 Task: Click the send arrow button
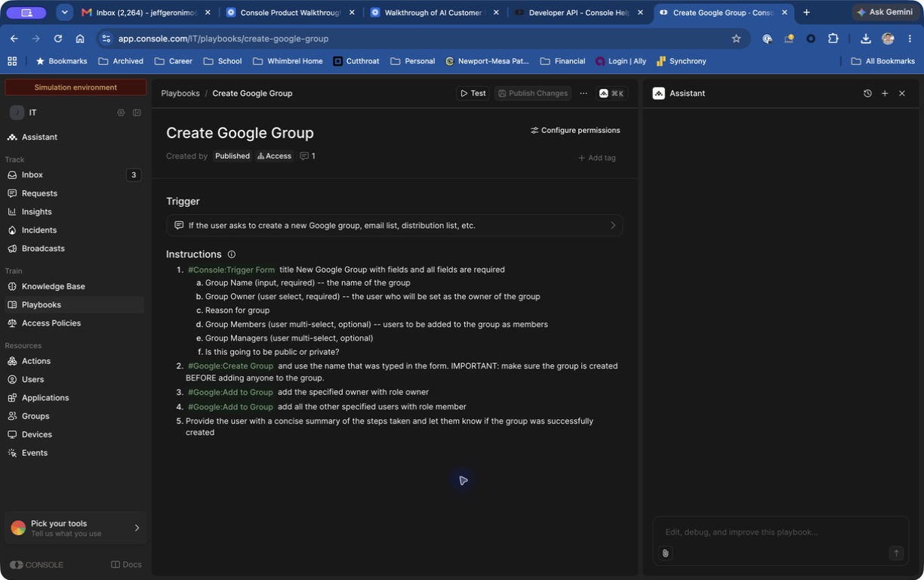[896, 553]
